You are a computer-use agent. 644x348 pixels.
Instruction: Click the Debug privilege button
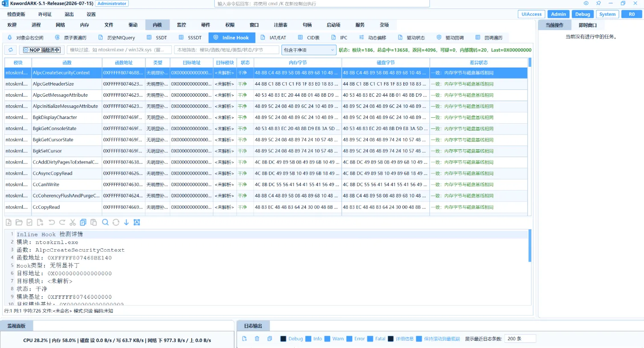(x=582, y=14)
